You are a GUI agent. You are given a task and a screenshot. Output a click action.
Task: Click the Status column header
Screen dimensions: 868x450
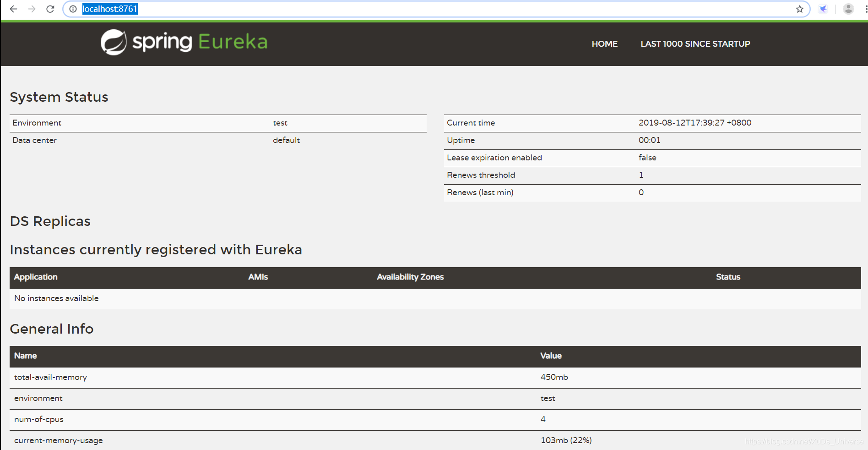728,277
